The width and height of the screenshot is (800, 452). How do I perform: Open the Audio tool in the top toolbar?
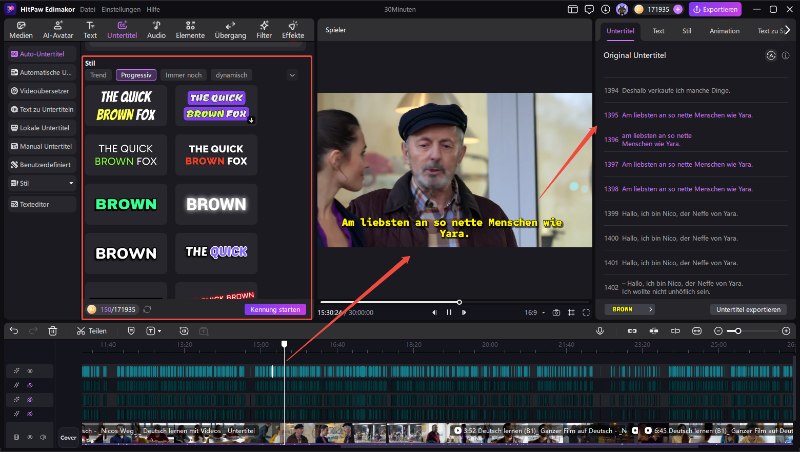pos(156,29)
